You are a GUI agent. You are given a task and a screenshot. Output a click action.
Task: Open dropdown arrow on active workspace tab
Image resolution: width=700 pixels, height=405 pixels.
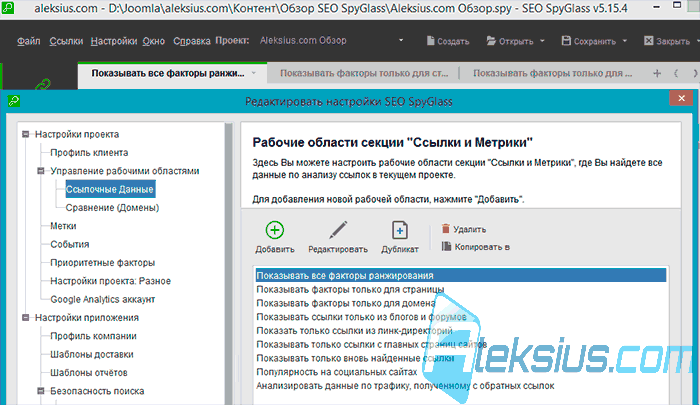[x=254, y=73]
